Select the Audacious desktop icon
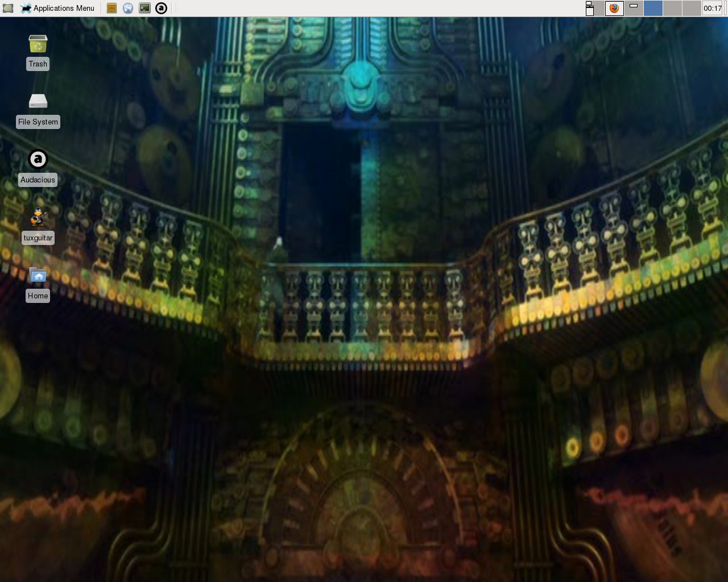 tap(38, 168)
